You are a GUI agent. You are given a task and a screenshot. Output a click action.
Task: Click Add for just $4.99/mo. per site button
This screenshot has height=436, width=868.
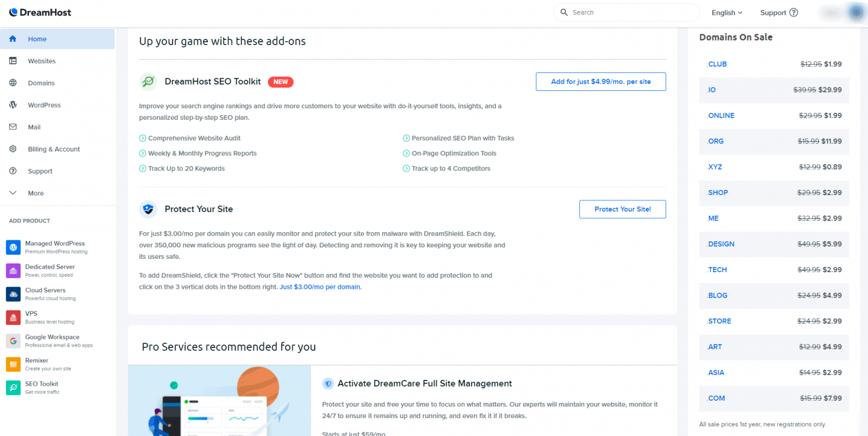pyautogui.click(x=601, y=82)
